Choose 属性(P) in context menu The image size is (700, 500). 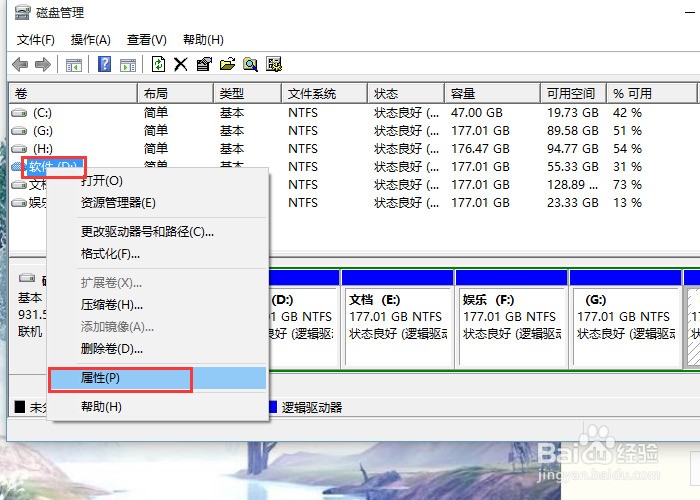(x=157, y=378)
